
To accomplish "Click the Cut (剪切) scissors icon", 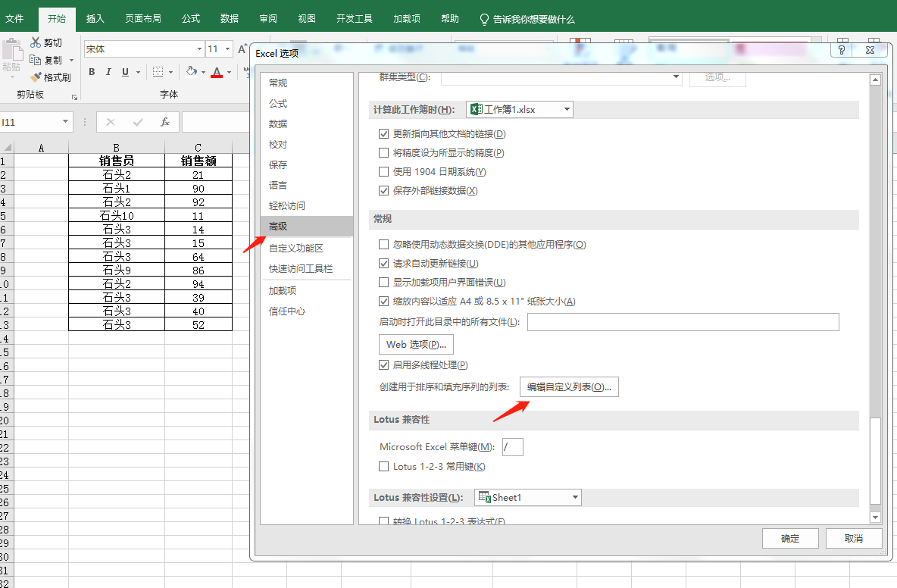I will pos(36,42).
